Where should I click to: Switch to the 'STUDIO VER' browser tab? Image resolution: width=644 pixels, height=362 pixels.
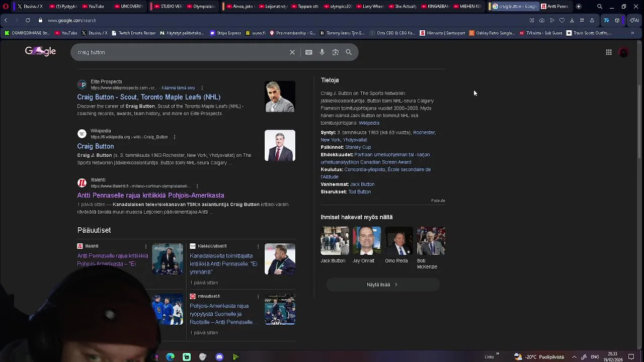tap(168, 7)
